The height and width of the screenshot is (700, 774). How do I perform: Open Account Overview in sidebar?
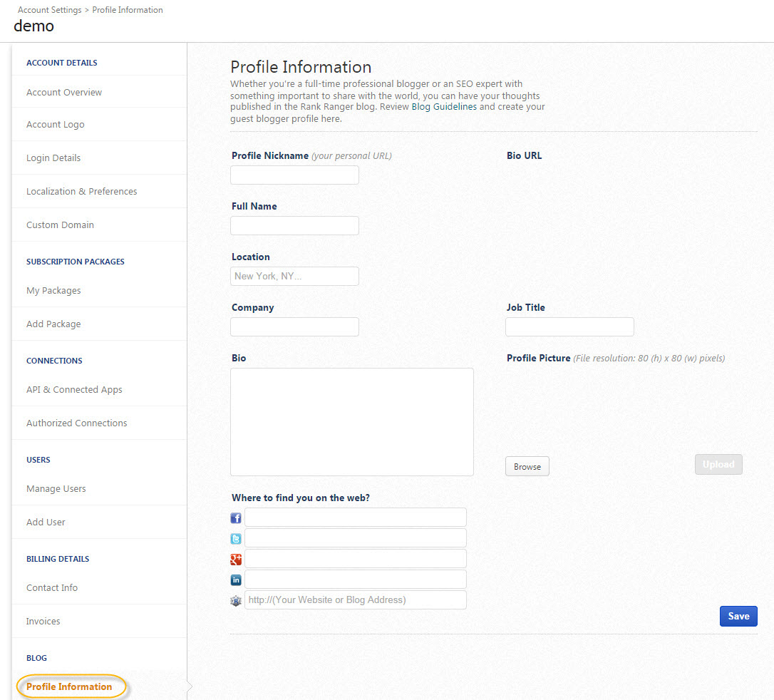pos(64,93)
